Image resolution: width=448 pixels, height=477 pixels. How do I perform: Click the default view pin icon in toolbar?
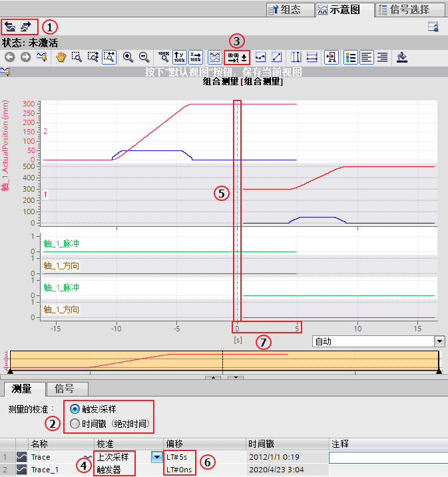point(42,57)
